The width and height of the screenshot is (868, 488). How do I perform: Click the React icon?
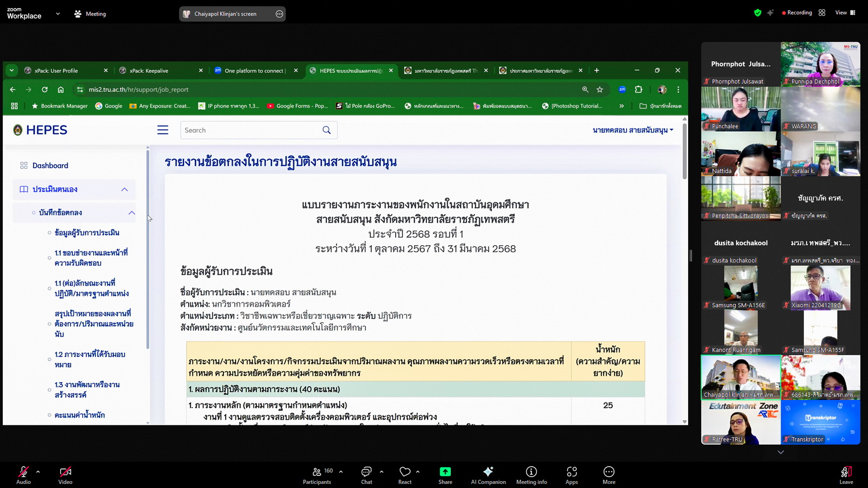coord(404,474)
